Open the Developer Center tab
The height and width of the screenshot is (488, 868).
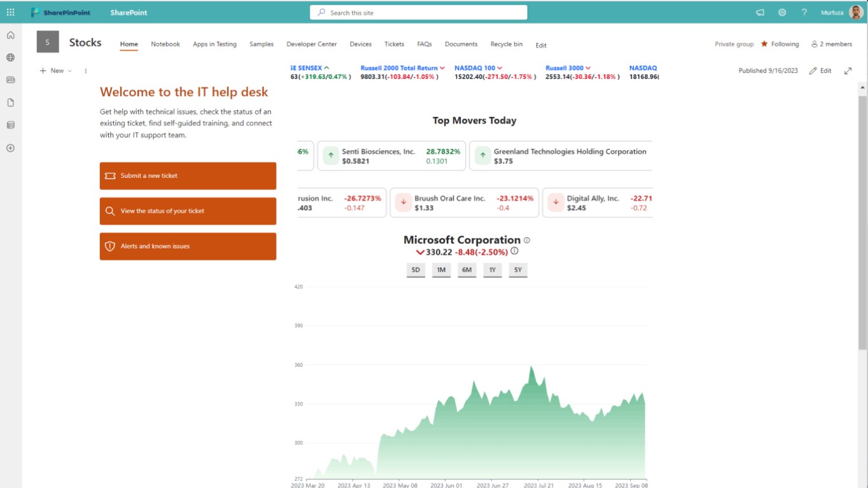point(311,44)
